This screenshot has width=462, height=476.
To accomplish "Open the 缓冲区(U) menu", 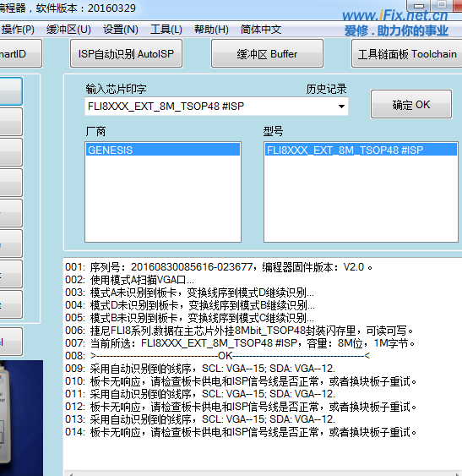I will pos(68,30).
